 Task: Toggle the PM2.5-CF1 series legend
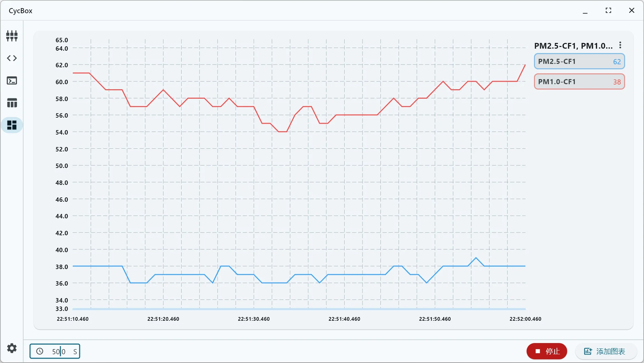point(579,62)
